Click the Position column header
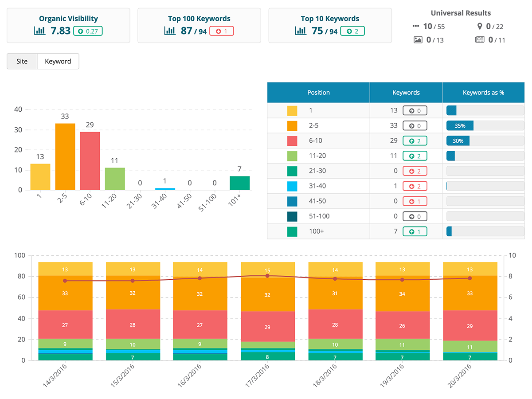 (318, 93)
